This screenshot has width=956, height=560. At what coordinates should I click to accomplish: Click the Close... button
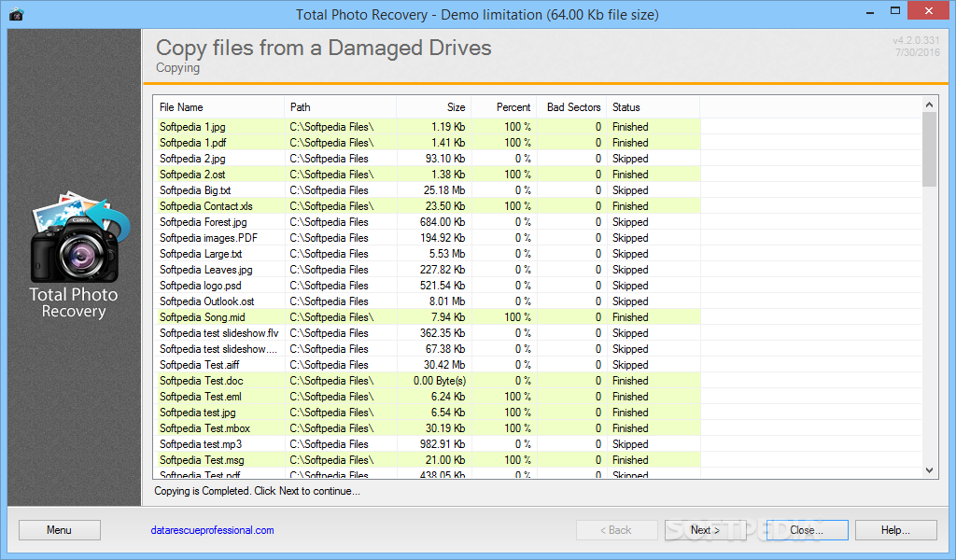click(x=807, y=530)
